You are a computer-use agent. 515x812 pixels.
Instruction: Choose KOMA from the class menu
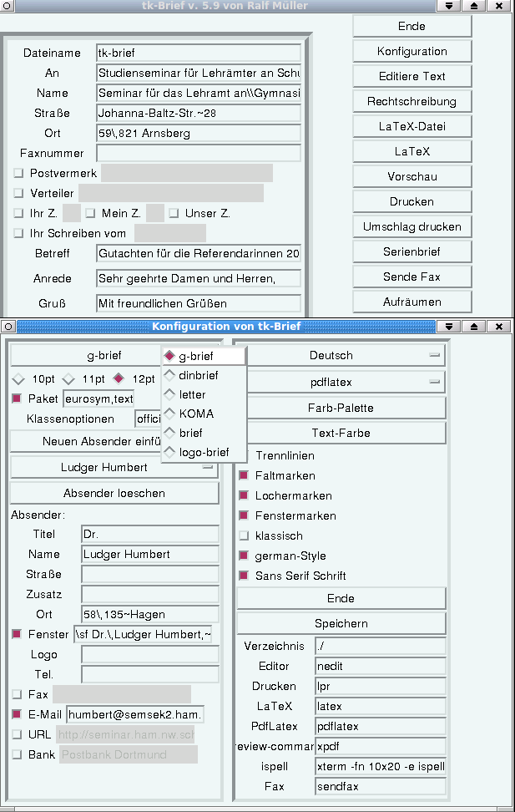(204, 414)
